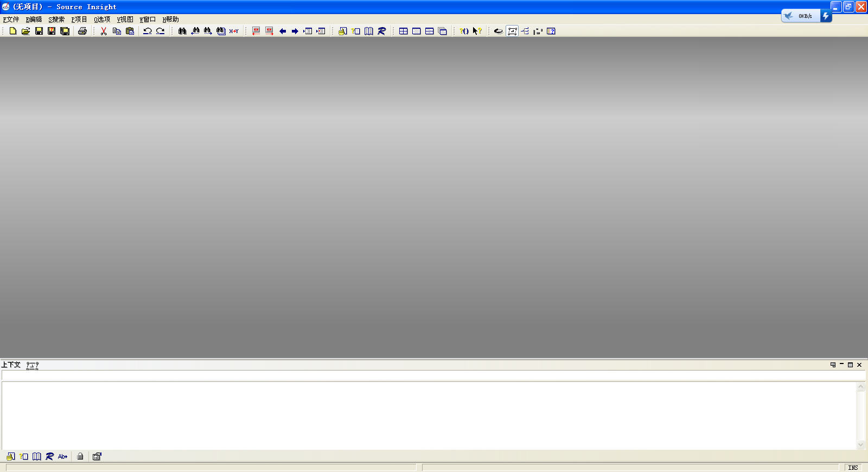The height and width of the screenshot is (472, 868).
Task: Open Context window properties icon
Action: click(97, 456)
